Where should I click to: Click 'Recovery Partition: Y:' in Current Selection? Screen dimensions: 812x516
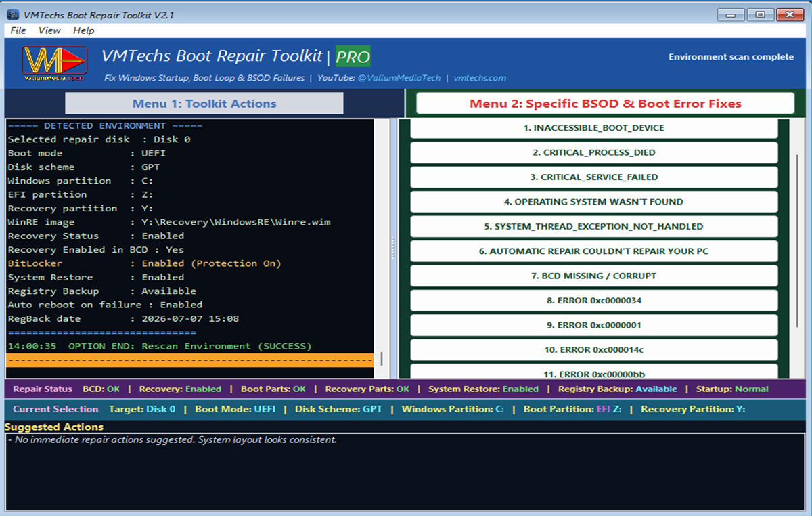point(693,409)
